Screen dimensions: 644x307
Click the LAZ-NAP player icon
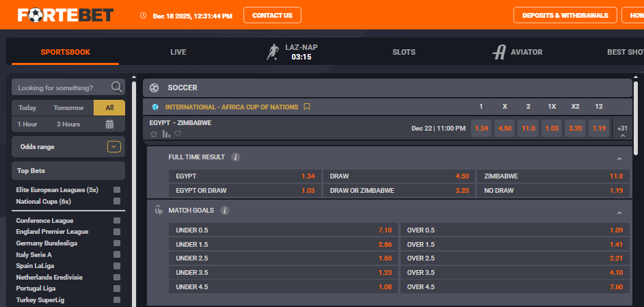(272, 52)
